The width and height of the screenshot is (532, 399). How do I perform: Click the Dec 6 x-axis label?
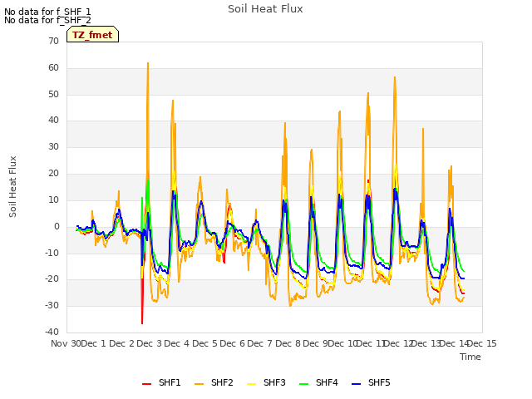point(233,343)
